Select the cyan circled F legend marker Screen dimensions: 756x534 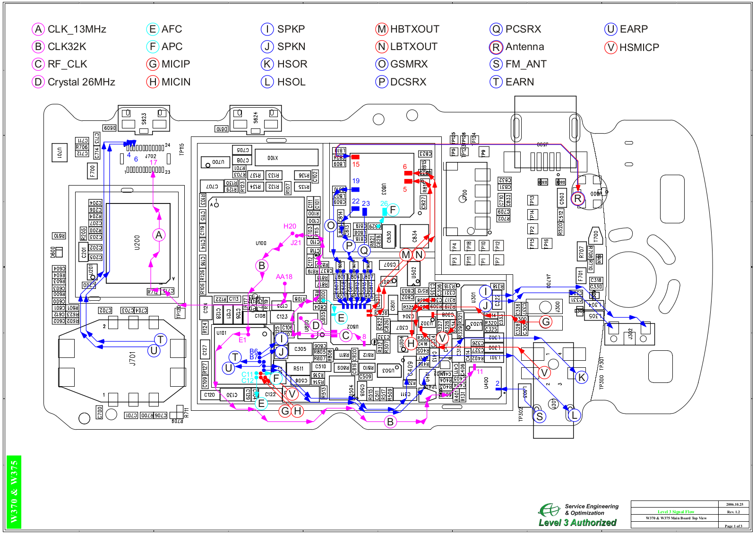coord(152,47)
